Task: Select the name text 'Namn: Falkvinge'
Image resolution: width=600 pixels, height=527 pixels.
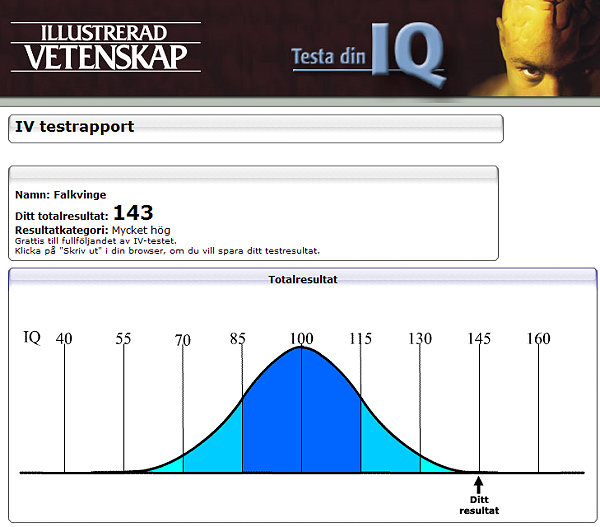Action: [x=60, y=195]
